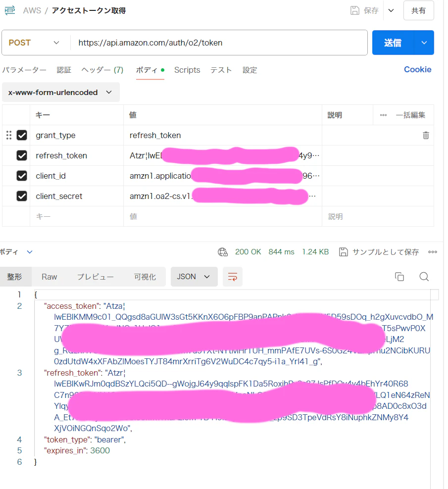The height and width of the screenshot is (489, 448).
Task: Click the AWS collection breadcrumb
Action: click(32, 10)
